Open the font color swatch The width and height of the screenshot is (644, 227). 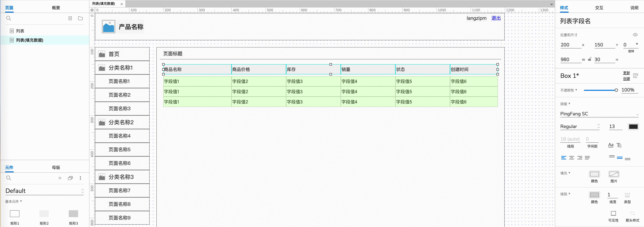coord(633,126)
